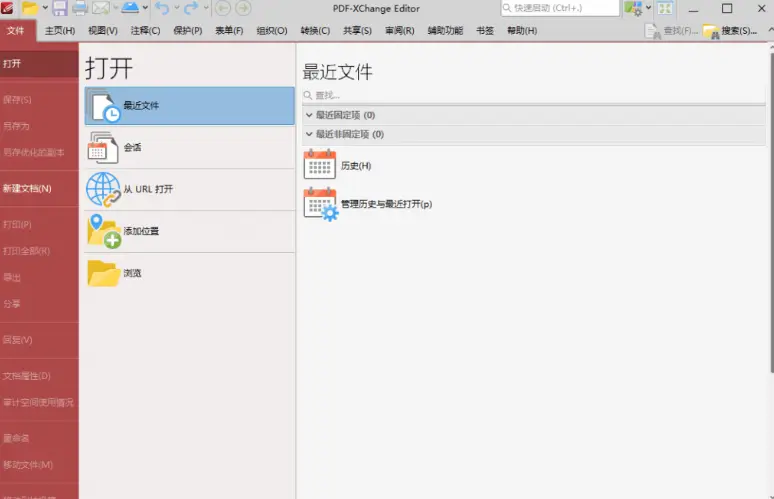This screenshot has height=499, width=774.
Task: Switch to the 共享(S) tab
Action: coord(357,31)
